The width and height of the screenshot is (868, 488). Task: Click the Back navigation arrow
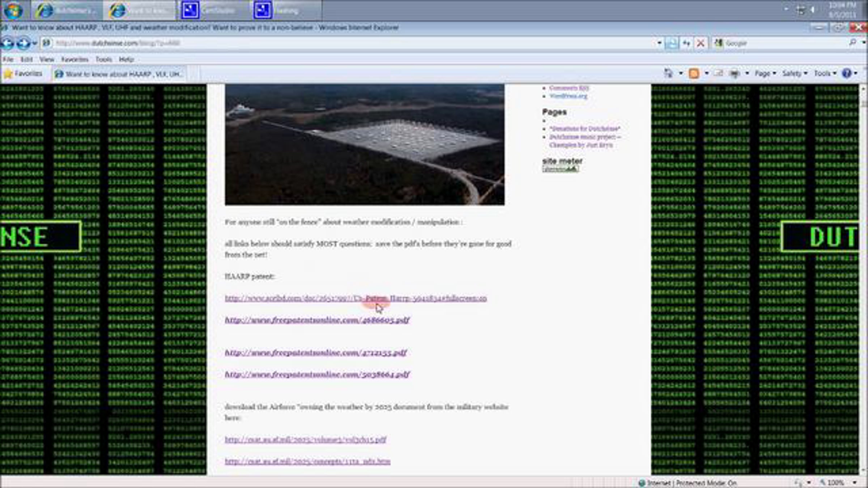pos(7,43)
